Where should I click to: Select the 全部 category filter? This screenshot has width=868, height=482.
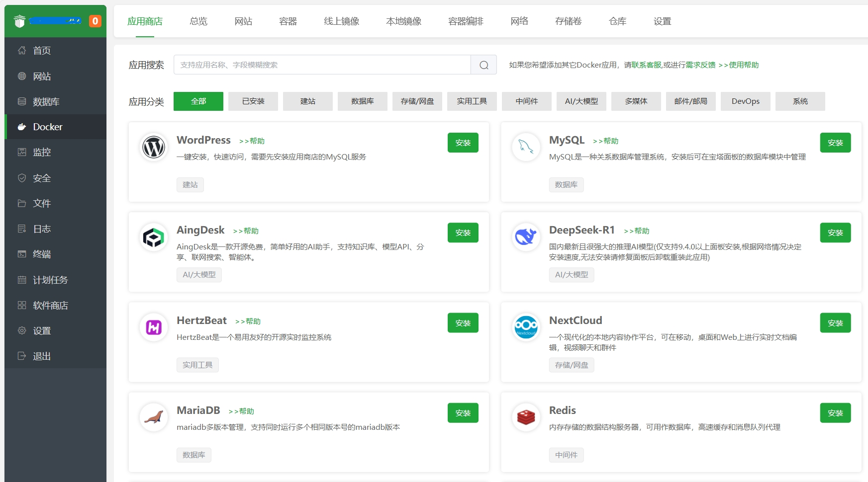click(198, 101)
